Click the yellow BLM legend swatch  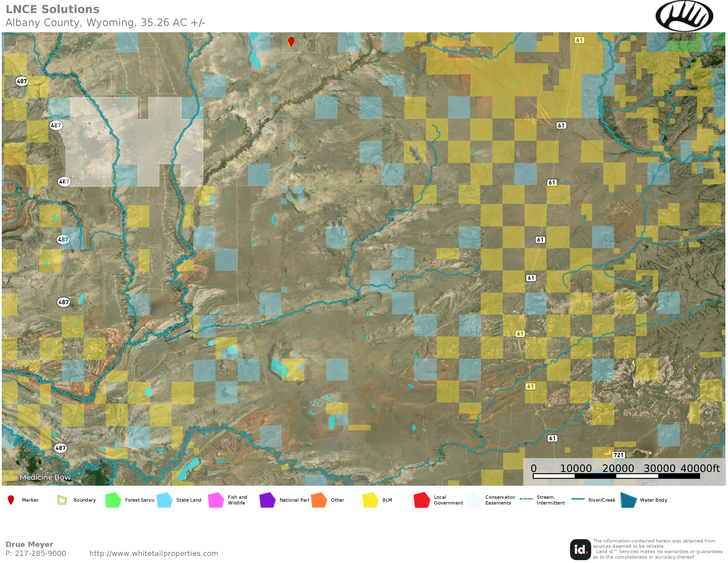pyautogui.click(x=370, y=500)
